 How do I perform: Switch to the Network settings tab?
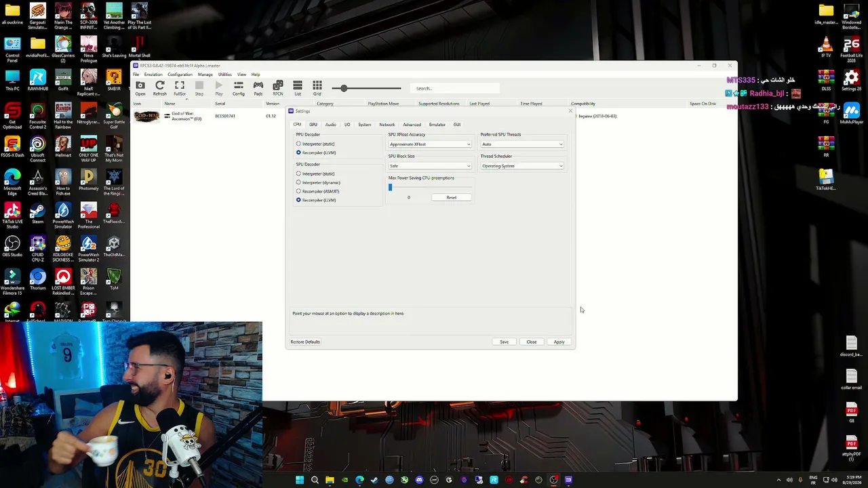[x=387, y=125]
